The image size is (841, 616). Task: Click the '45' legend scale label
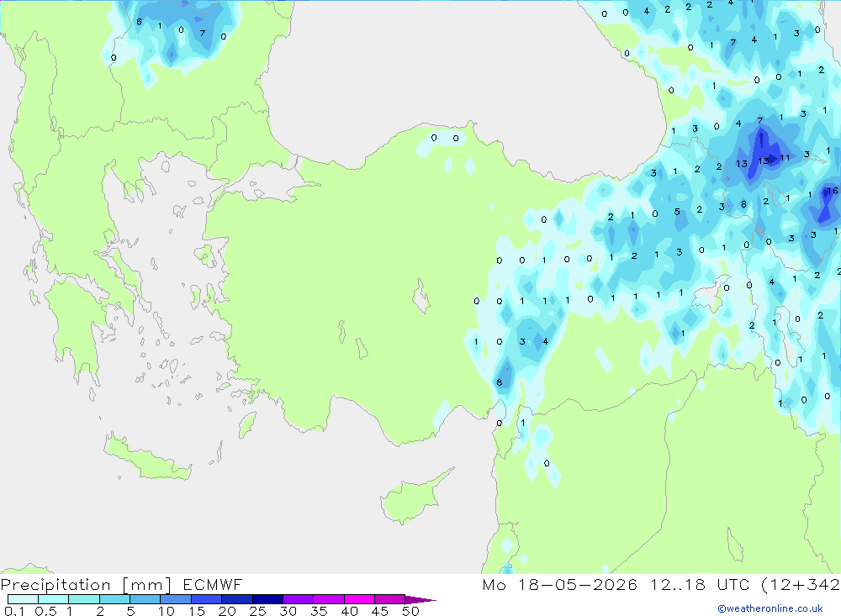[x=380, y=611]
